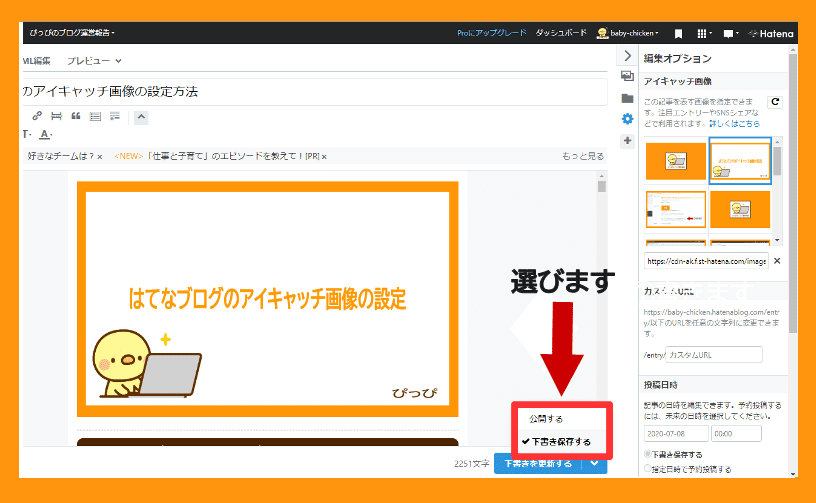Open the text color A dropdown
816x503 pixels.
(46, 134)
